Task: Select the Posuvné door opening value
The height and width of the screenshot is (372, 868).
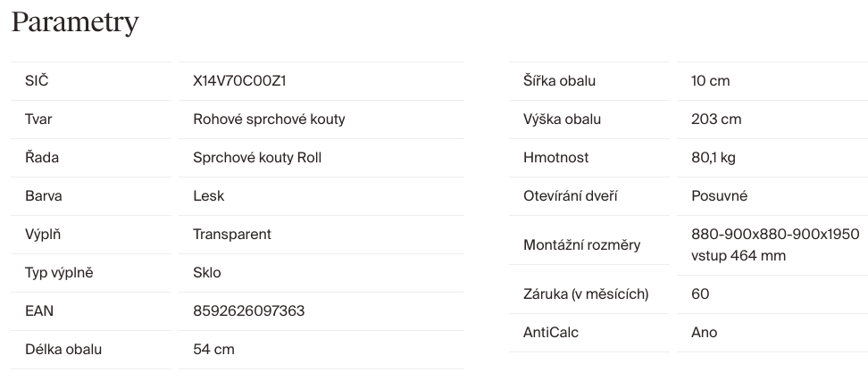Action: pos(720,196)
